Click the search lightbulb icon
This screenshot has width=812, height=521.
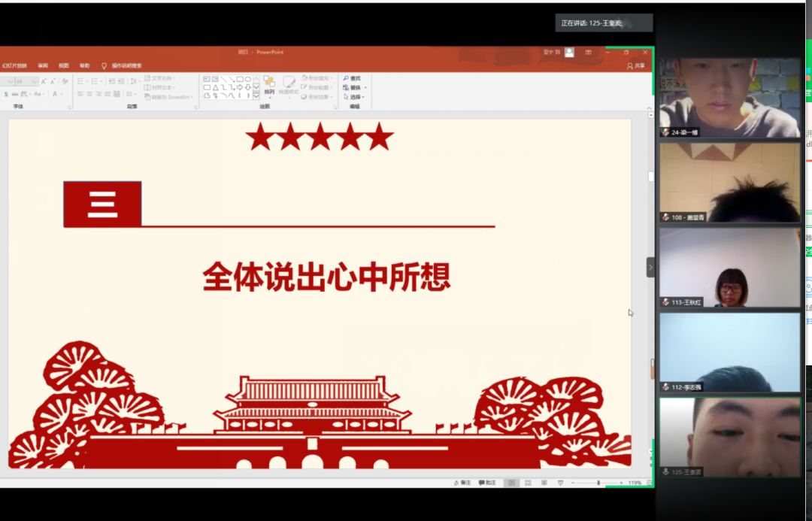click(104, 66)
